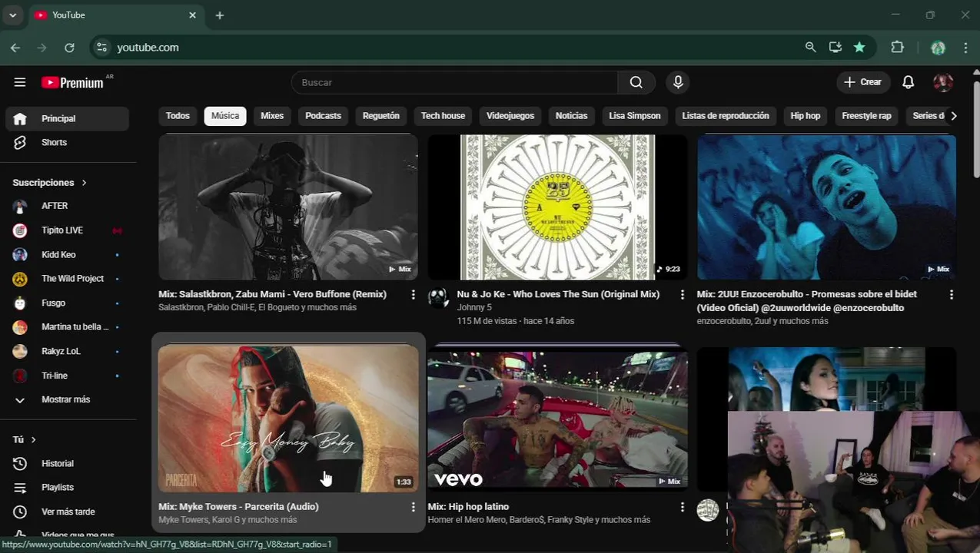980x553 pixels.
Task: Select the Tech house filter chip
Action: 443,116
